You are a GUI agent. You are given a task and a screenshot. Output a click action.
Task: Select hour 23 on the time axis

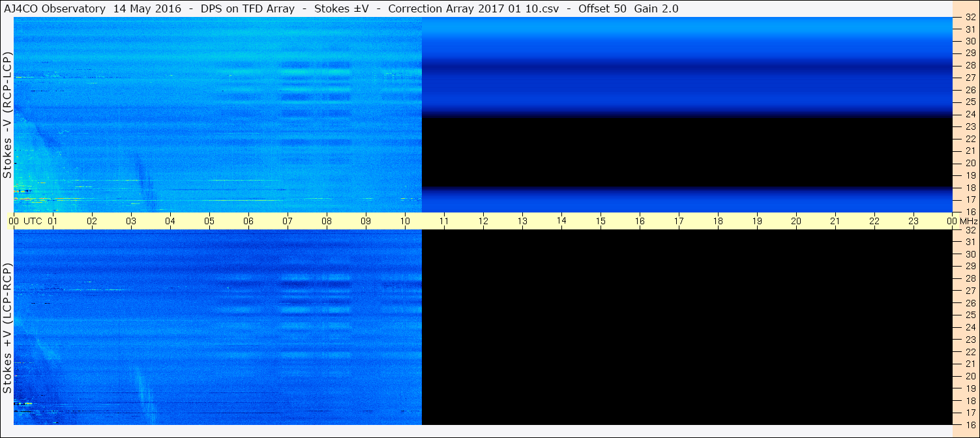click(x=913, y=221)
